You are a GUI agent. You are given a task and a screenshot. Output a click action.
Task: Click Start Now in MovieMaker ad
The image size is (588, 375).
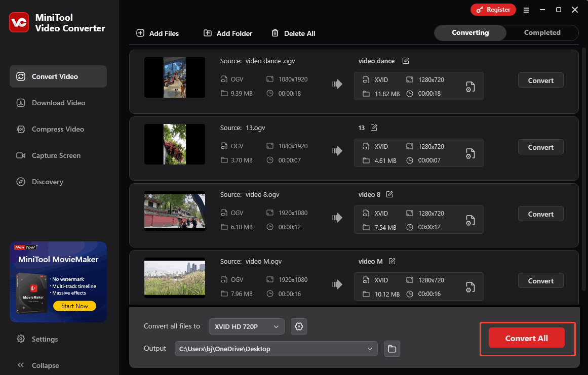(74, 306)
